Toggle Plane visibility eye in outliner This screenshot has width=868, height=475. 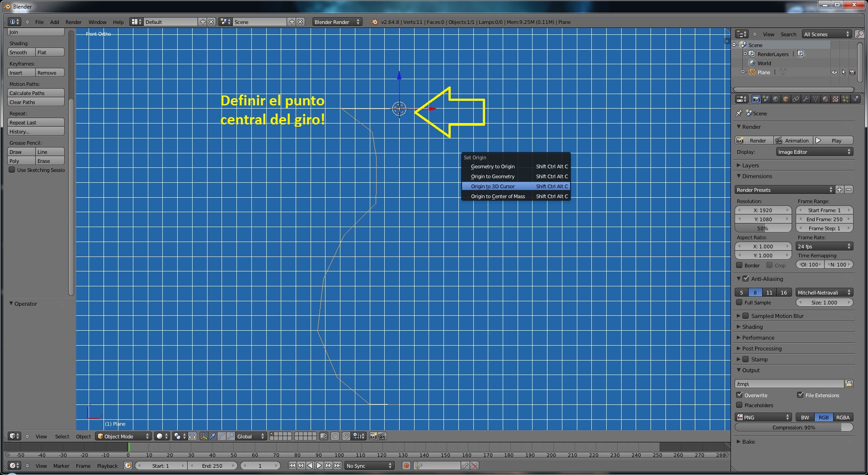[x=835, y=72]
